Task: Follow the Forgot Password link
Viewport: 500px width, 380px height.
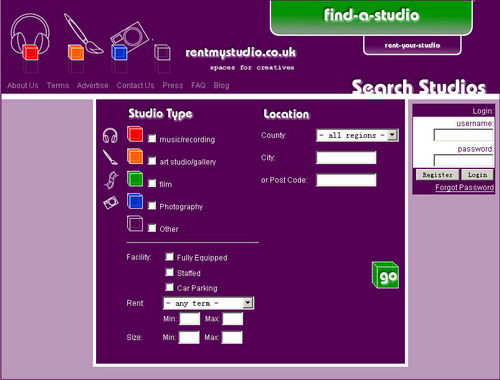Action: tap(464, 187)
